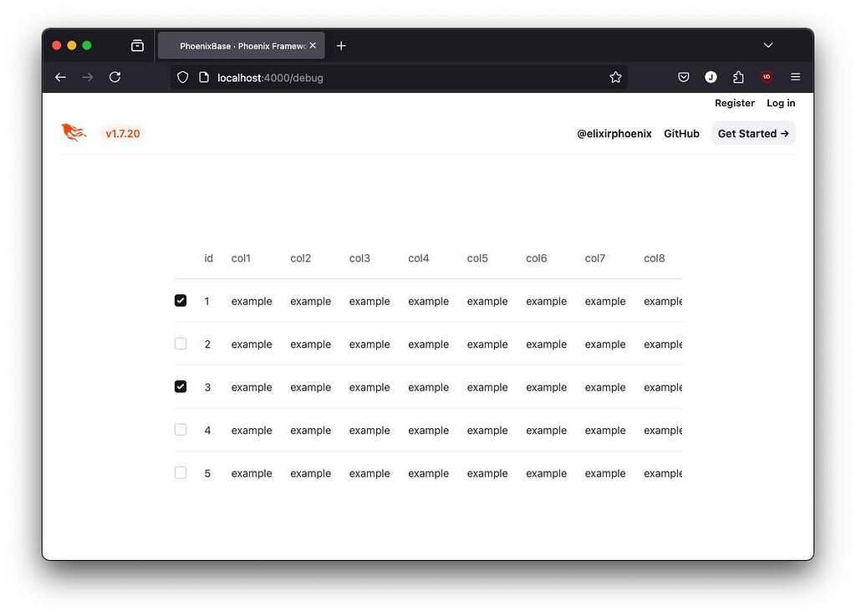Viewport: 856px width, 616px height.
Task: Uncheck the checkbox on row 1
Action: point(180,300)
